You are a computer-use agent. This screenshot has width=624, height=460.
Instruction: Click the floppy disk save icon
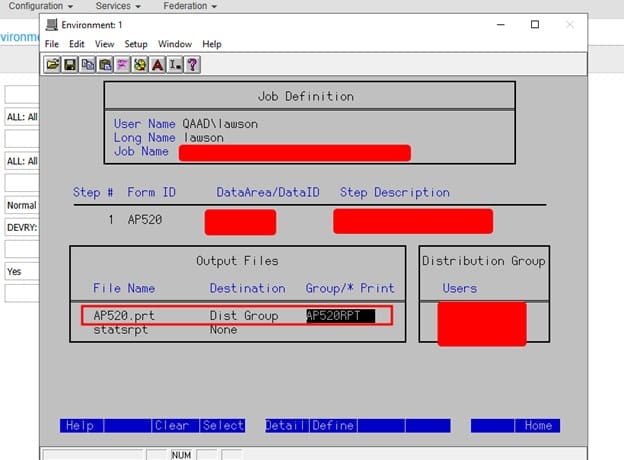[x=70, y=64]
